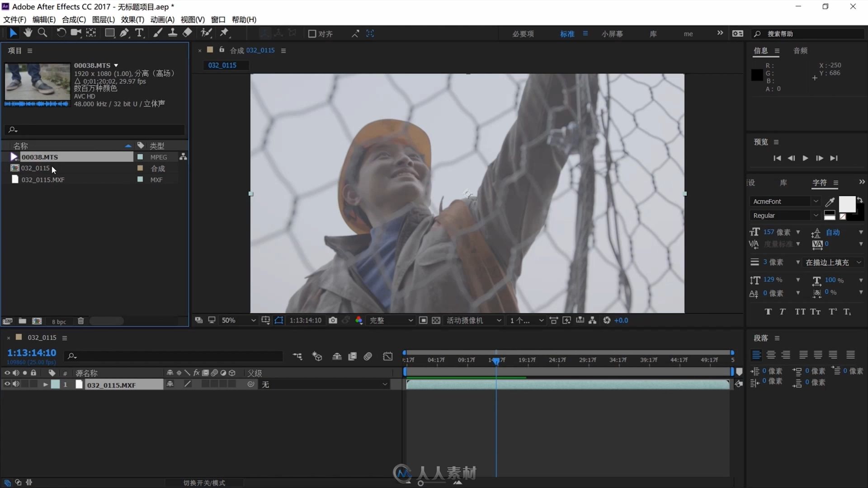Select 032_0115 composition in Project list
868x488 pixels.
click(35, 168)
